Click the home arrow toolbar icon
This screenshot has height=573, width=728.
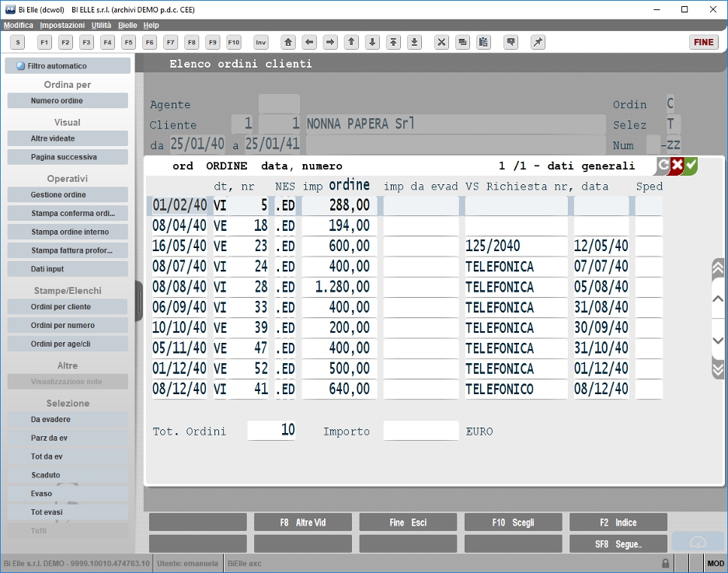287,42
